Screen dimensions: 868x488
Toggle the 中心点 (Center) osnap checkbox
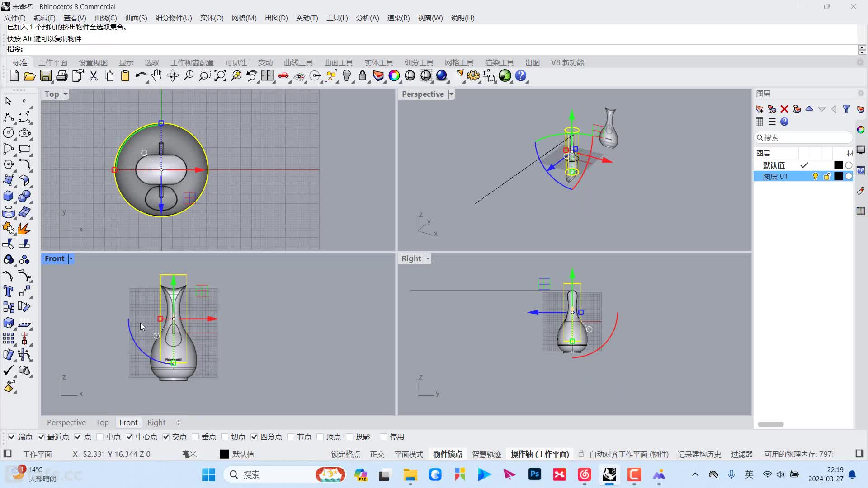pos(129,436)
